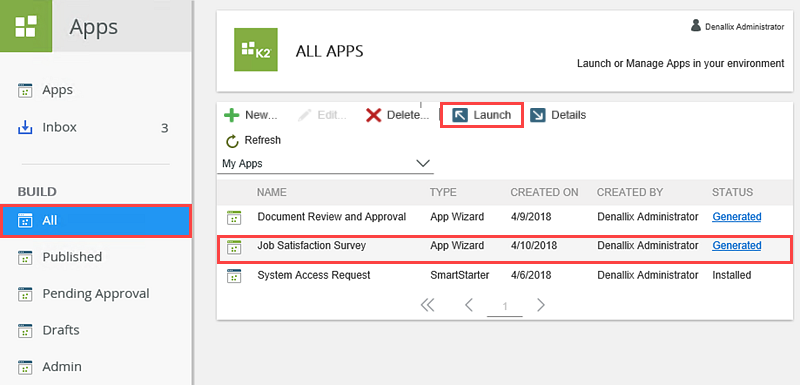Click the Denallix Administrator user icon
800x385 pixels.
tap(695, 25)
